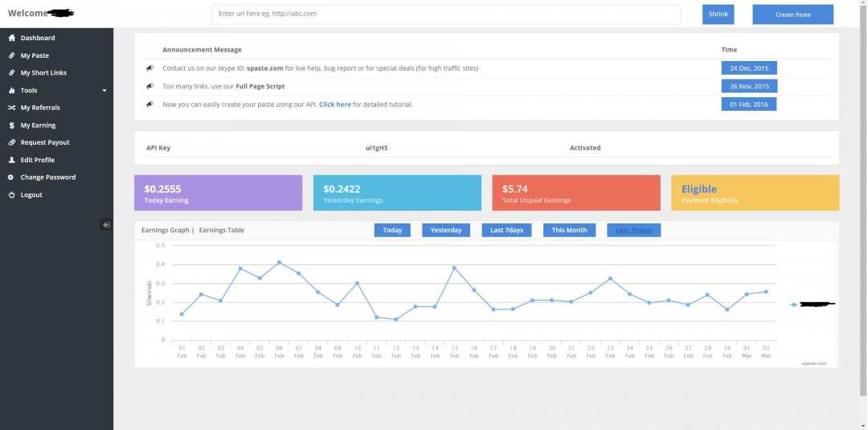Click the Dashboard home icon
Viewport: 868px width, 430px height.
11,38
